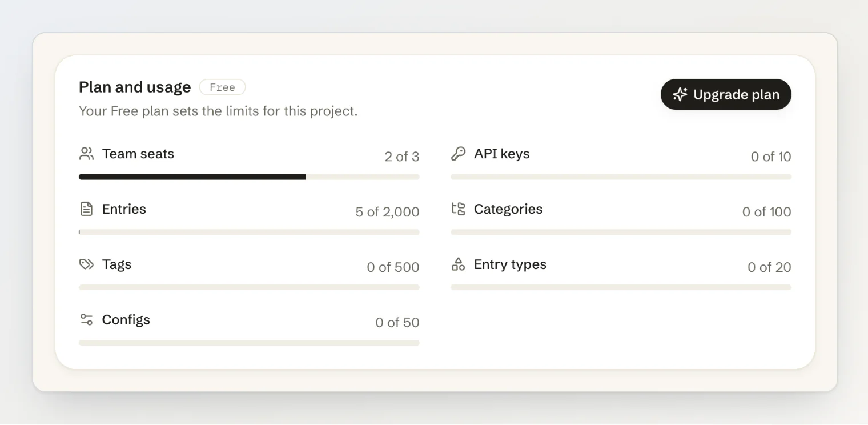Click the "0 of 50" value
868x425 pixels.
click(397, 323)
